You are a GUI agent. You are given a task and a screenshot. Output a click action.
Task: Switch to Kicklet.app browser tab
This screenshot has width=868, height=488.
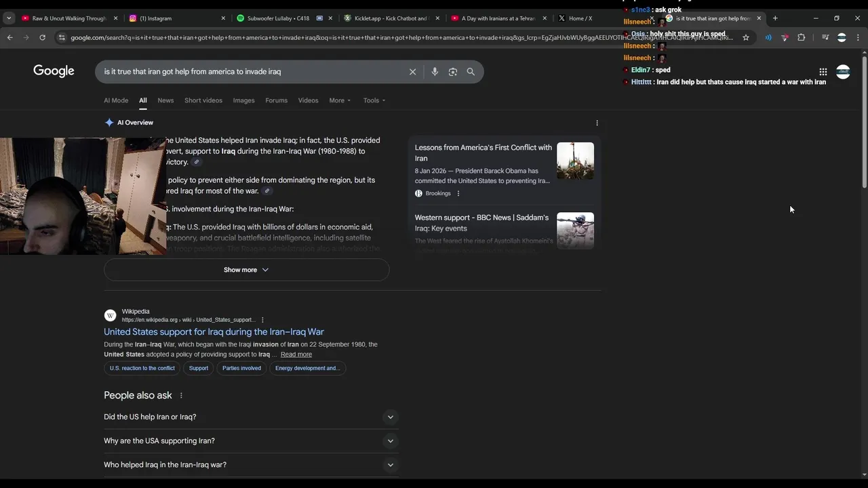390,18
